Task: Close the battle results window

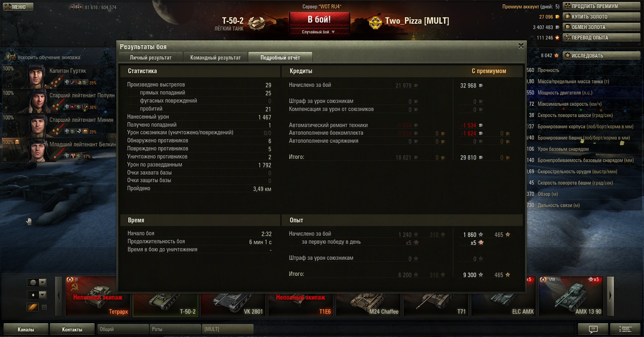Action: click(x=521, y=46)
